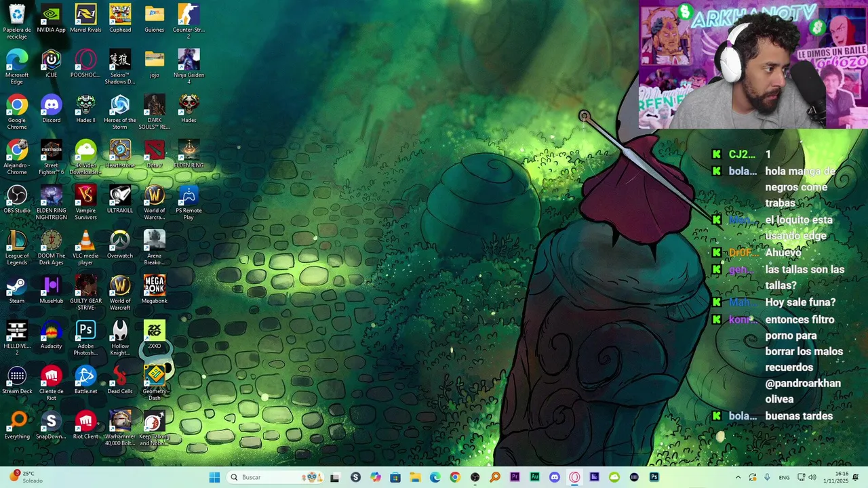
Task: Select ELDEN RING NIGHTREIGN desktop icon
Action: coord(52,202)
